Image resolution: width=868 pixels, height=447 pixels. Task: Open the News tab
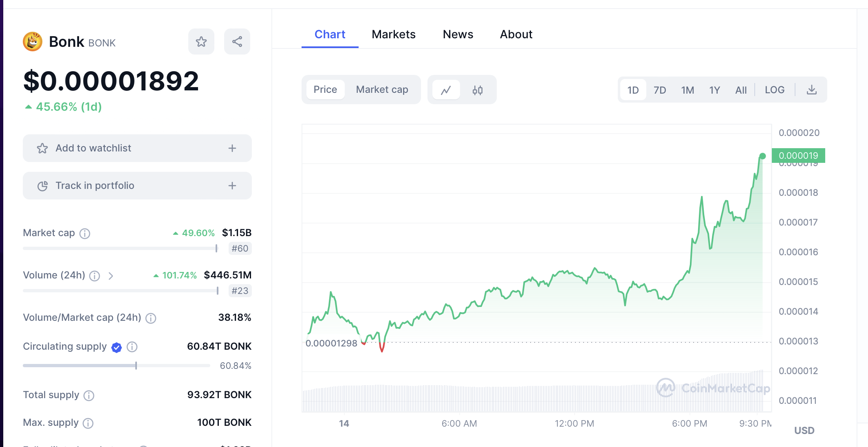click(458, 34)
